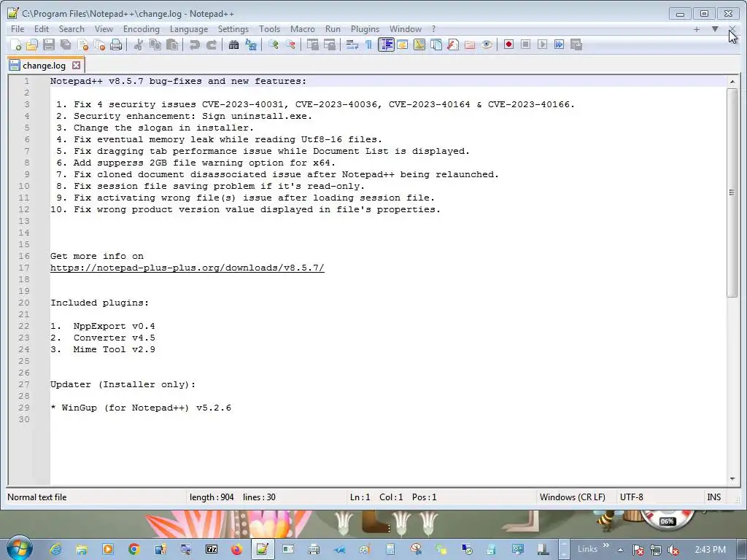The image size is (747, 560).
Task: Toggle synchronize horizontal scrolling
Action: pyautogui.click(x=330, y=44)
